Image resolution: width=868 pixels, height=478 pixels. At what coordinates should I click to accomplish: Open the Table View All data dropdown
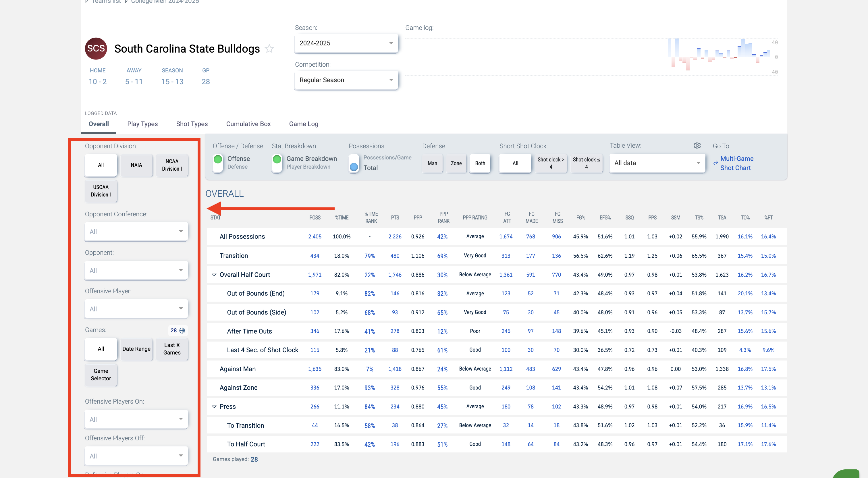(657, 163)
